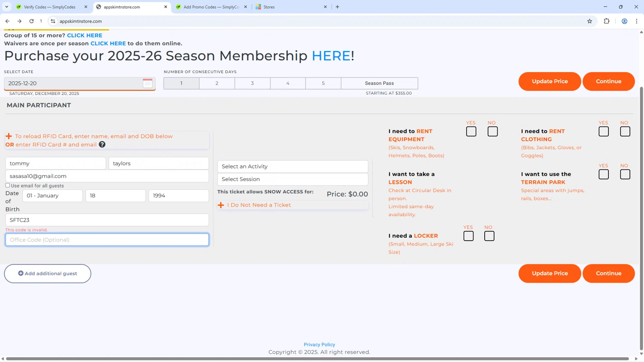Screen dimensions: 644x362
Task: Click the bottom Update Price button
Action: 550,274
